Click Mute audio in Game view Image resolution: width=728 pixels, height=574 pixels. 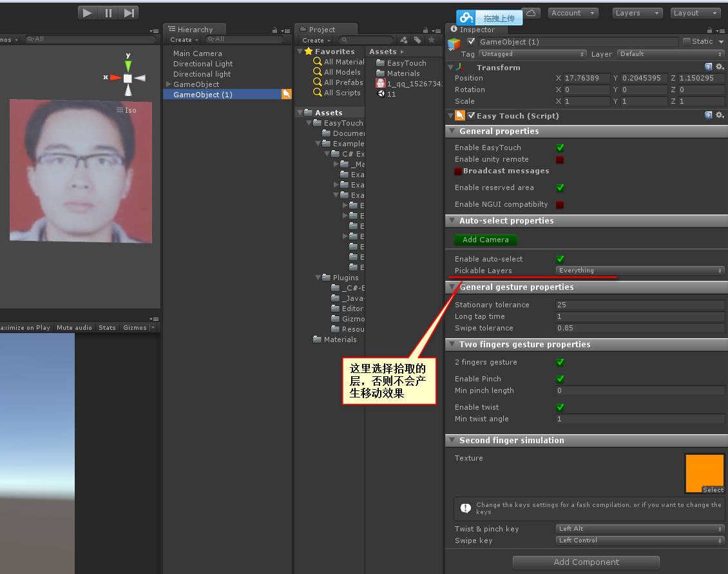point(74,327)
